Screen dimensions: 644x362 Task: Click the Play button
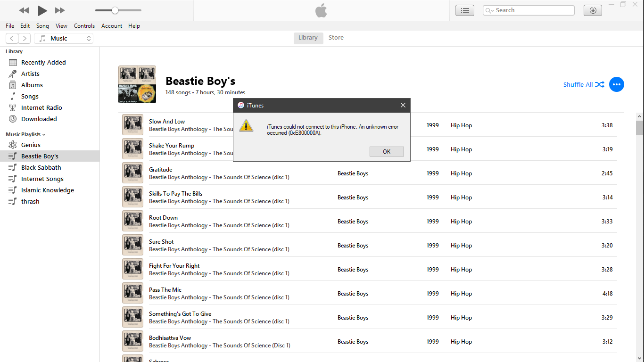pyautogui.click(x=42, y=10)
